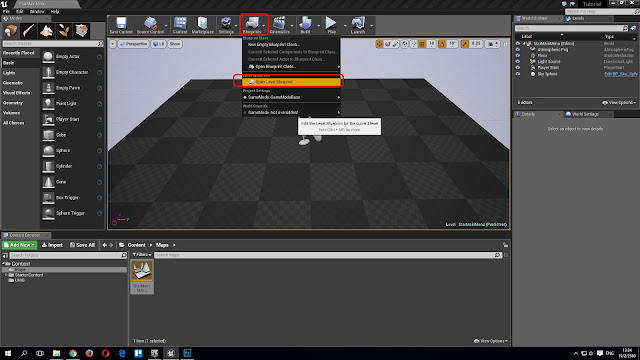
Task: Open Firefox from Windows taskbar
Action: 89,353
